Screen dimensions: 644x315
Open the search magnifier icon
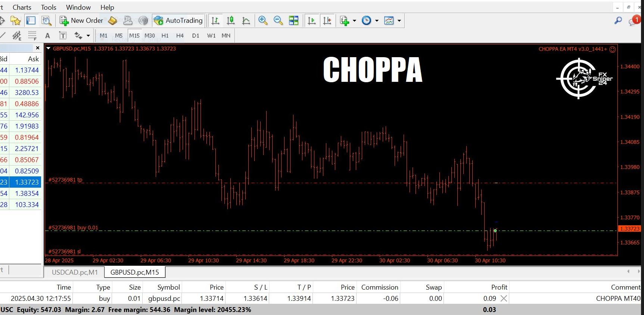click(x=618, y=21)
